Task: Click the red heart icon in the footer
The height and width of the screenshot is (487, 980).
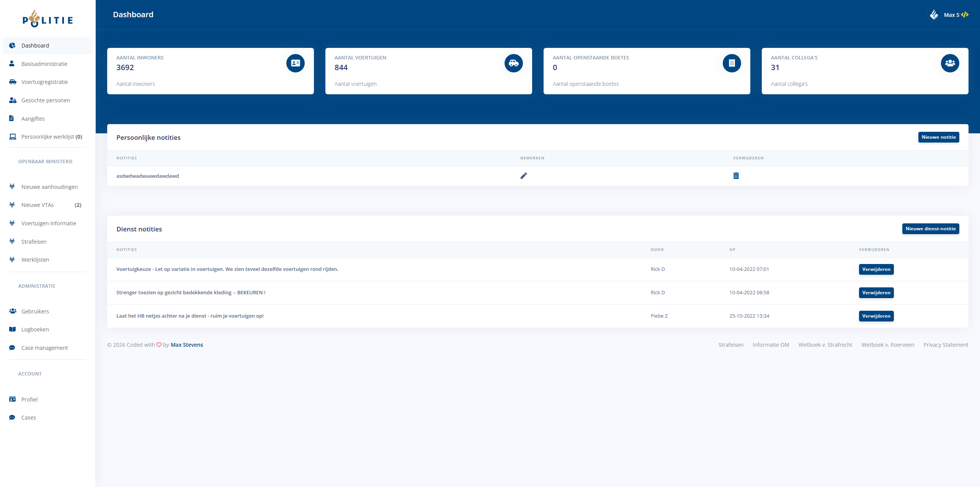Action: tap(159, 345)
